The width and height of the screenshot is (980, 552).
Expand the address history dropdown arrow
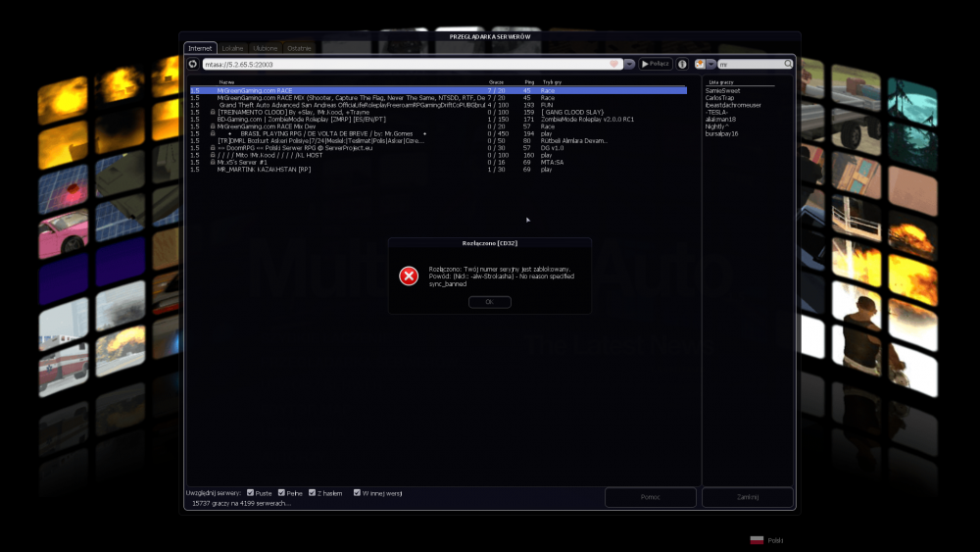(x=629, y=64)
